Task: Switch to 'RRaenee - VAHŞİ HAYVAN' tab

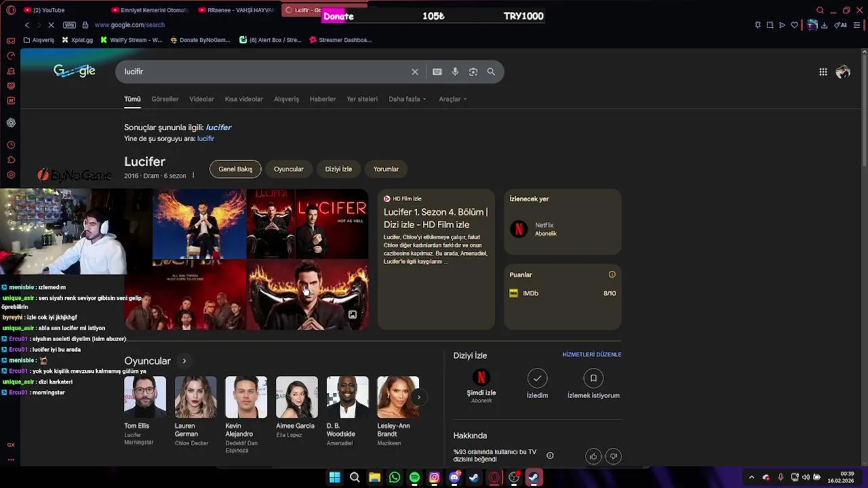Action: click(x=237, y=10)
